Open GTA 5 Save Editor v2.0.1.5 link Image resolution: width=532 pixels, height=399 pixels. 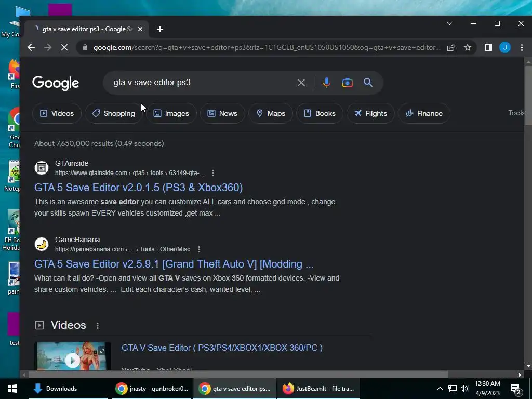(138, 188)
